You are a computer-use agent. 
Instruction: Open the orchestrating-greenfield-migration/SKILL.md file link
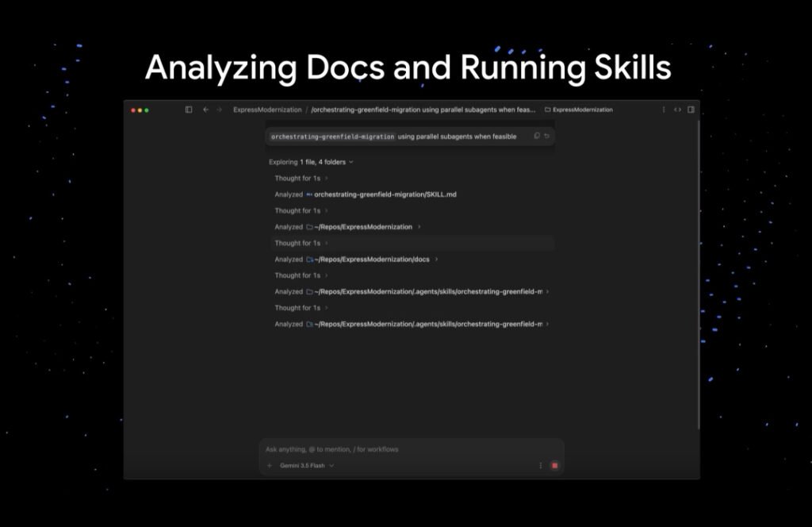(385, 194)
